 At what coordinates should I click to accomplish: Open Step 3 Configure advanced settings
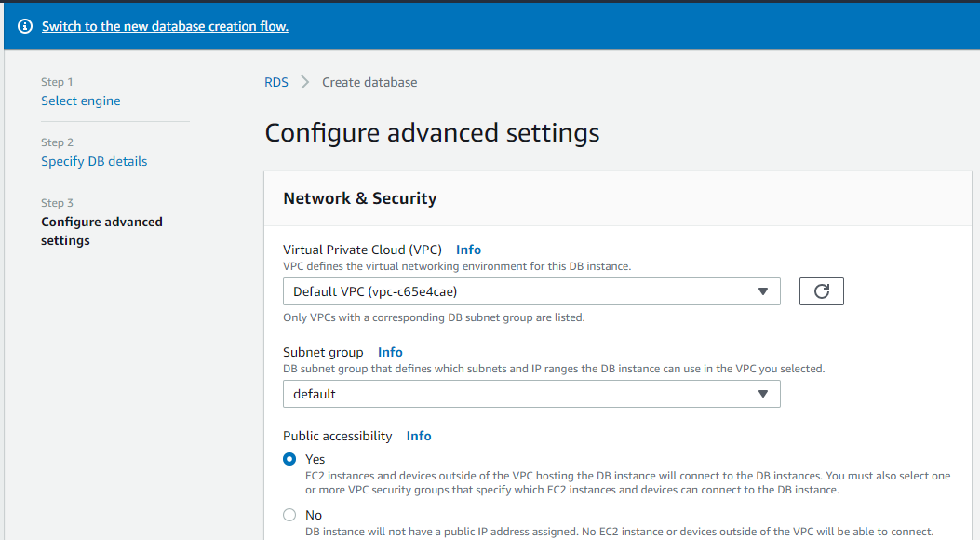[x=101, y=231]
